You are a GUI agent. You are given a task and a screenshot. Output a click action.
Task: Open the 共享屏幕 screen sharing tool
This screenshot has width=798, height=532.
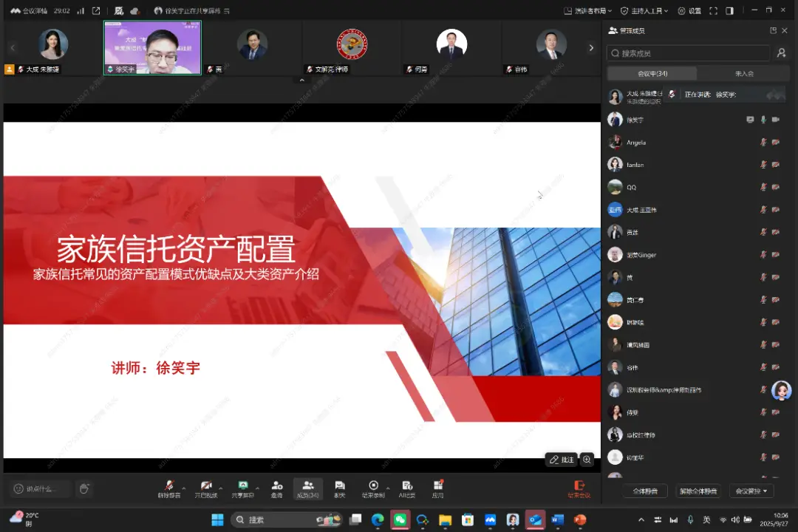(243, 488)
